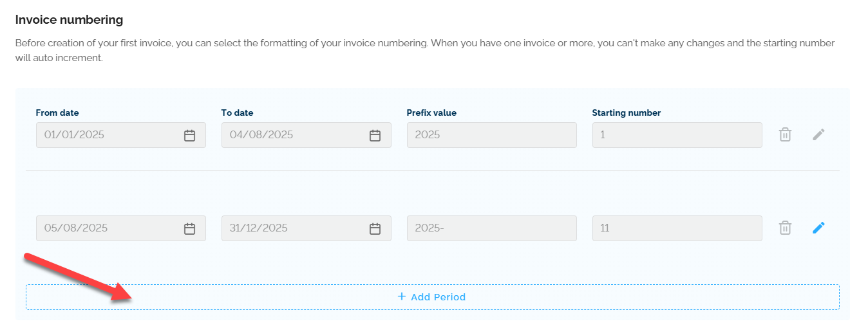Select the prefix field containing 2025-
The image size is (868, 328).
click(491, 228)
